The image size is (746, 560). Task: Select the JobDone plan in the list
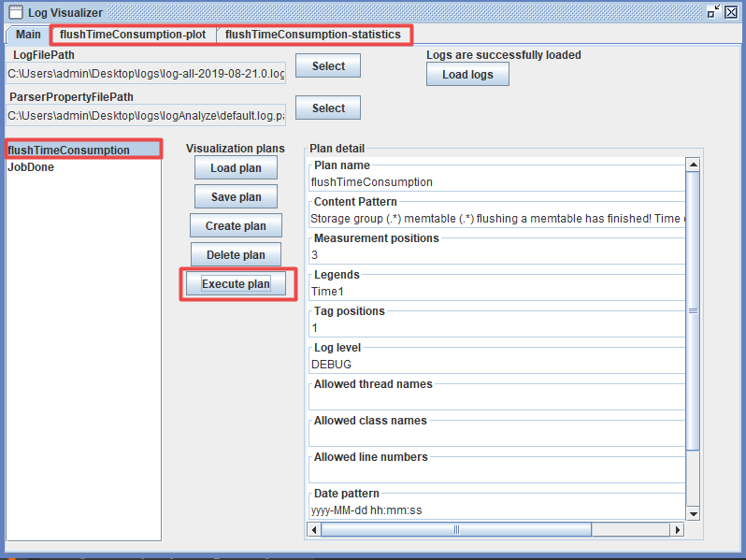pyautogui.click(x=32, y=167)
